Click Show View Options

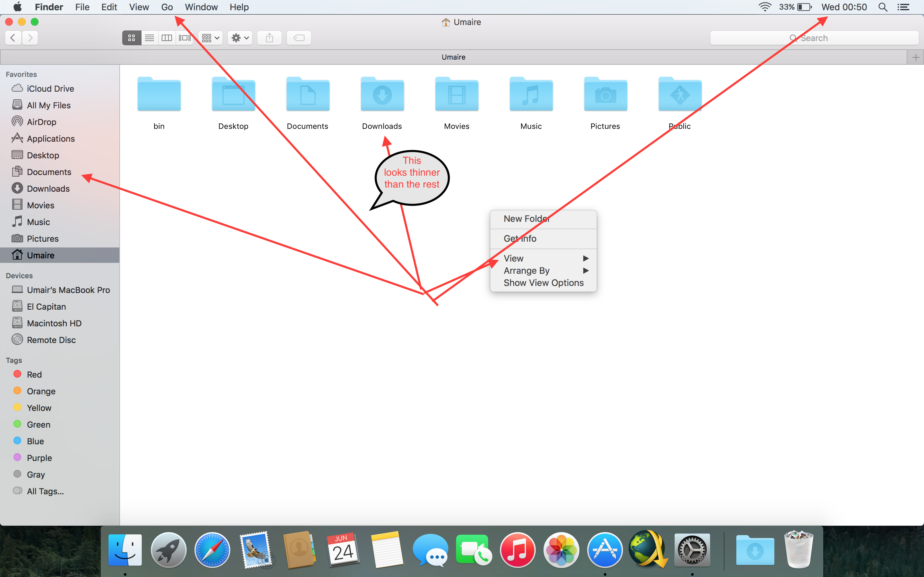pos(543,283)
